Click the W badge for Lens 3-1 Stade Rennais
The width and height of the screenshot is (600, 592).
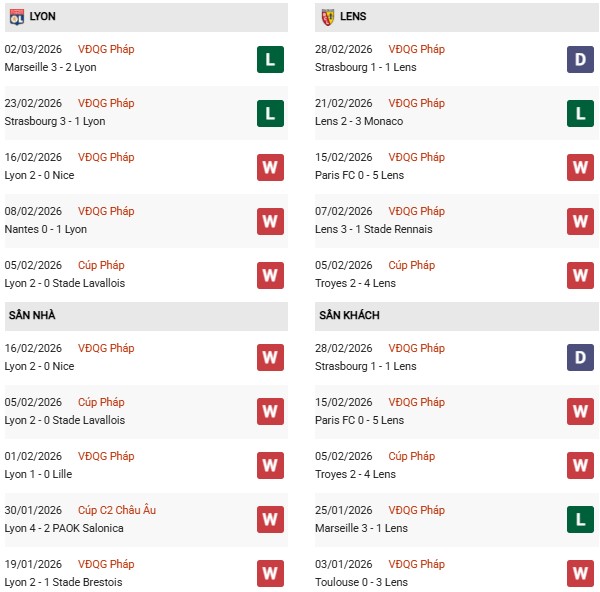(580, 221)
